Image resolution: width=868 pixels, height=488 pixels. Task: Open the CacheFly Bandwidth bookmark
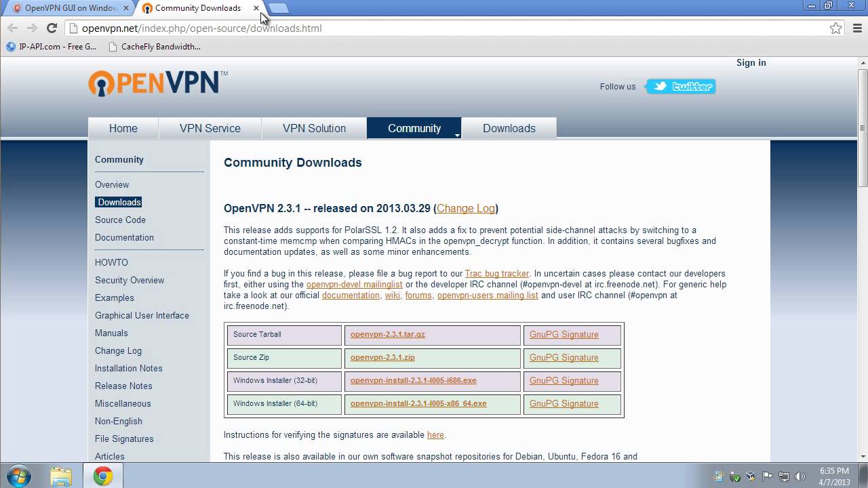[x=155, y=47]
